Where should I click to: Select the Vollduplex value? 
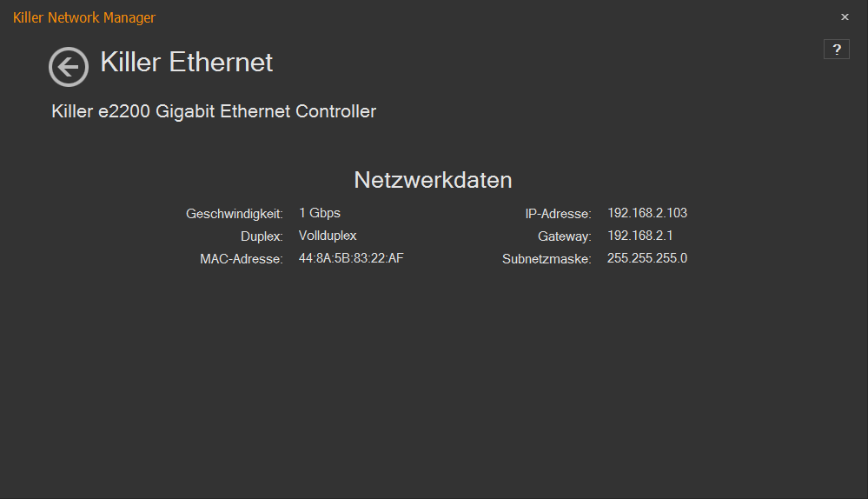[328, 236]
